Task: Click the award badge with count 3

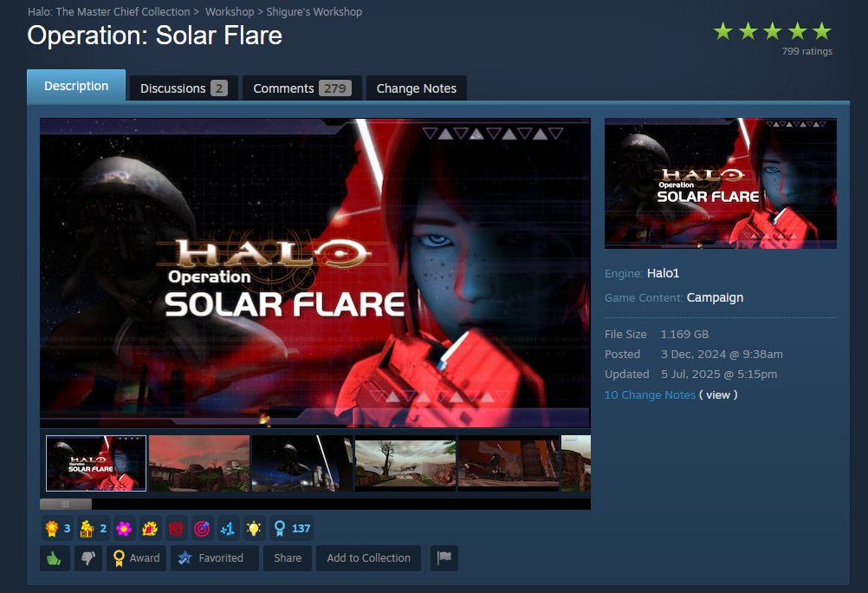Action: [x=57, y=529]
